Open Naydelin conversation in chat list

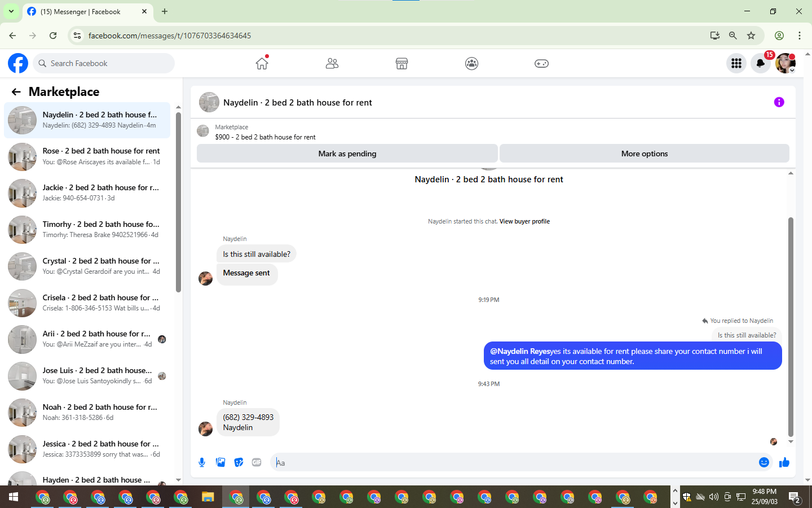pyautogui.click(x=87, y=120)
